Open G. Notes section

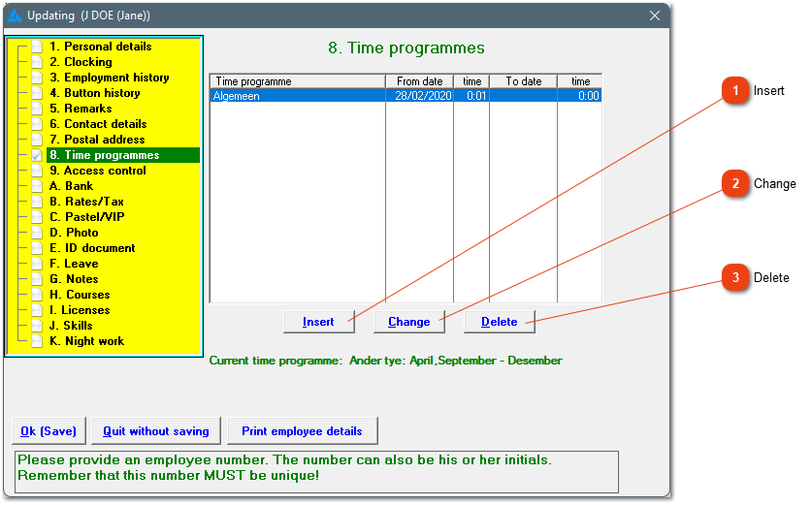tap(74, 279)
